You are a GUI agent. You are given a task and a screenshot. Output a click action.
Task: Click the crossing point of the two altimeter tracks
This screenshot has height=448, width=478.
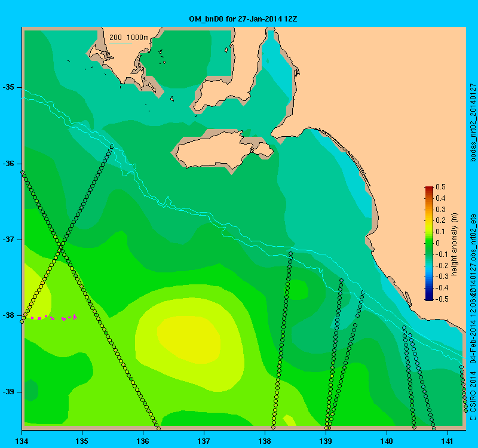point(60,246)
